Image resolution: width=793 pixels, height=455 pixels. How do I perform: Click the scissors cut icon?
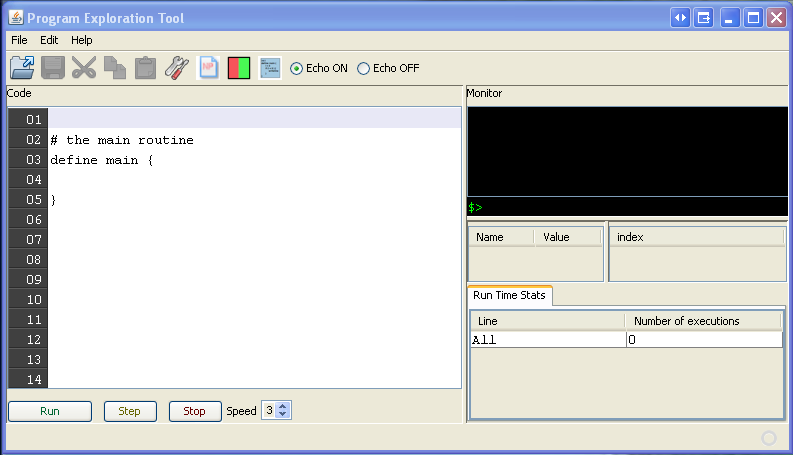[84, 68]
